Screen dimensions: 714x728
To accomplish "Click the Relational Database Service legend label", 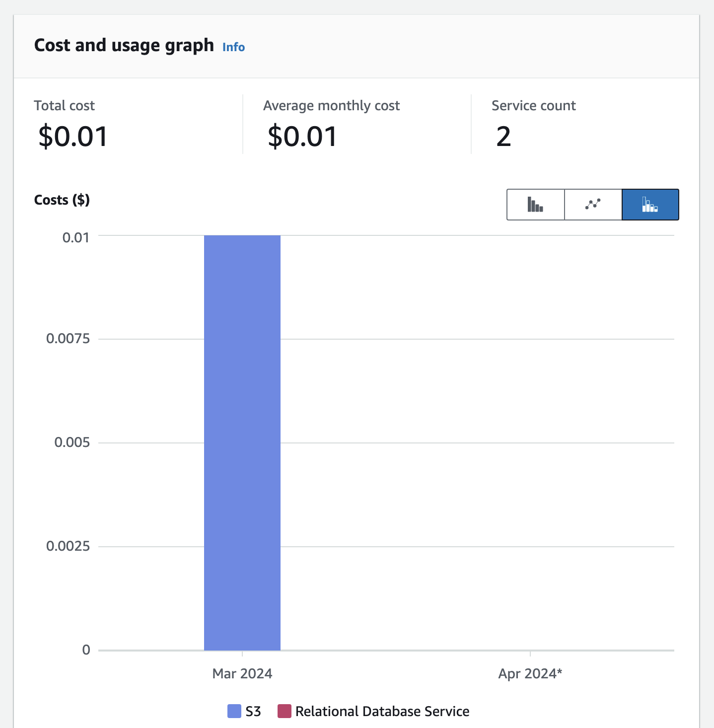I will pos(382,712).
